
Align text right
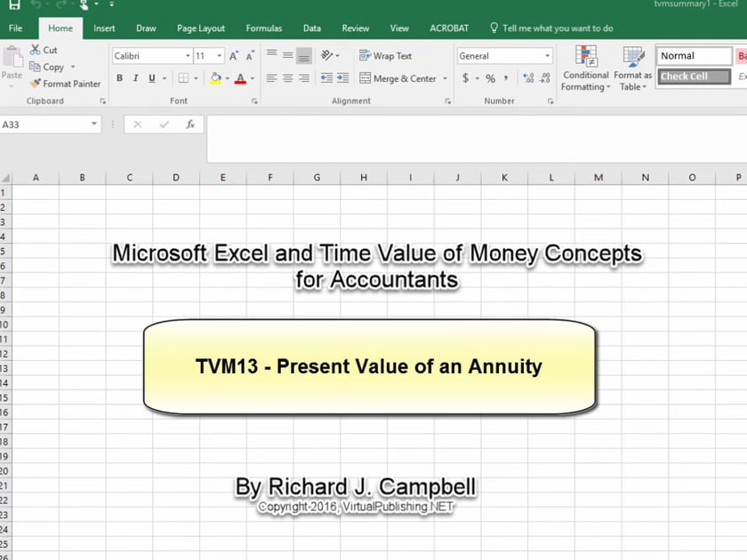click(x=304, y=78)
